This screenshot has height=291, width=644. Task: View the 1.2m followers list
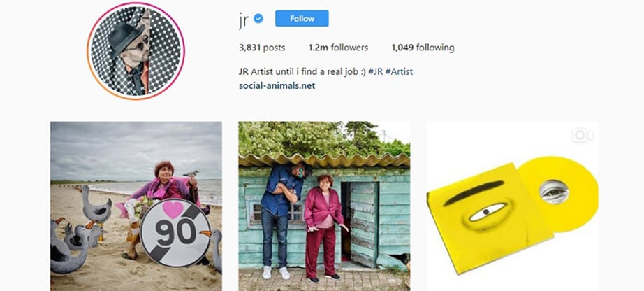(338, 48)
